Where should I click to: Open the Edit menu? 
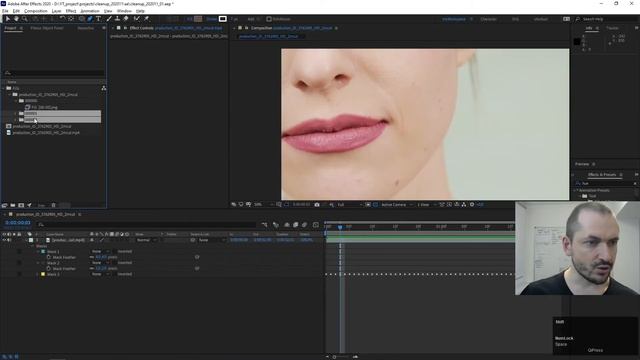pyautogui.click(x=16, y=11)
